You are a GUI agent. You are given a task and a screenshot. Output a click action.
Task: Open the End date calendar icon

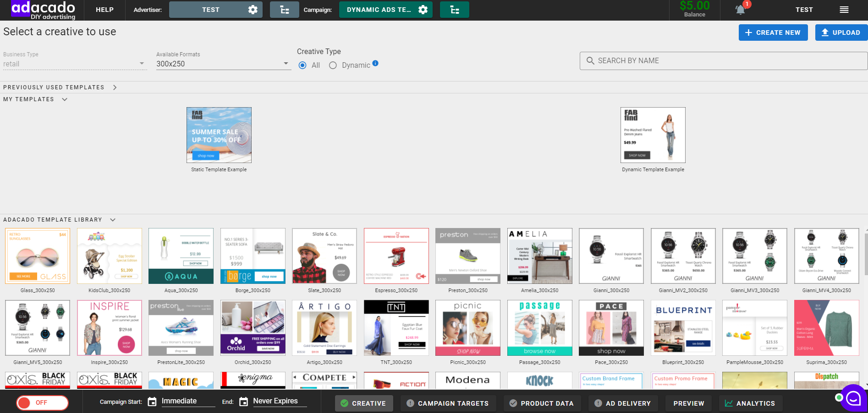click(244, 402)
